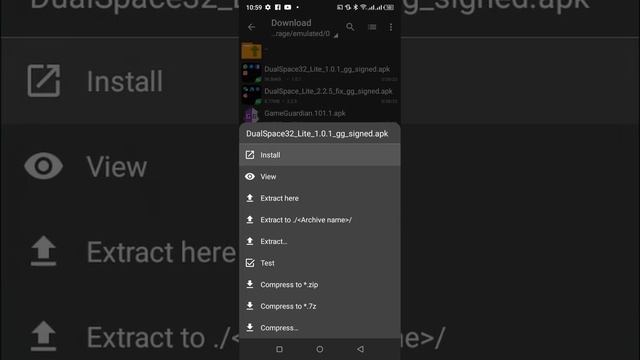
Task: Select the DualSpace32_Lite_1.0.1_gg_signed.apk file row
Action: [x=320, y=73]
